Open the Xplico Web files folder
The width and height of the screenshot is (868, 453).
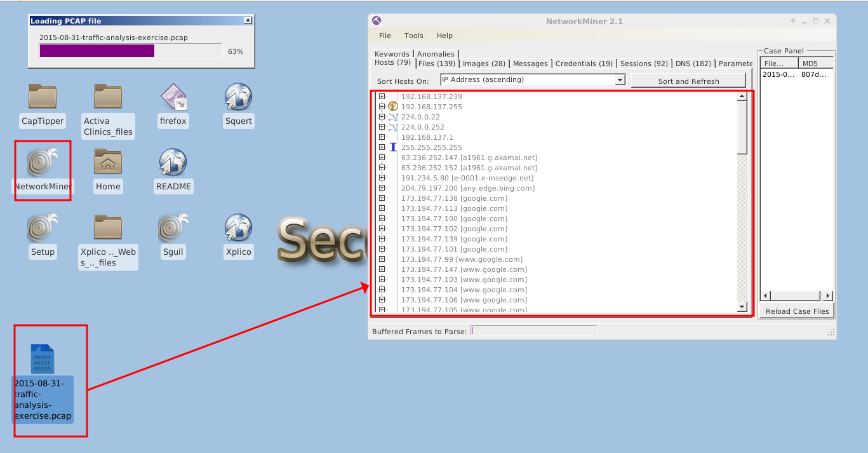pos(108,227)
